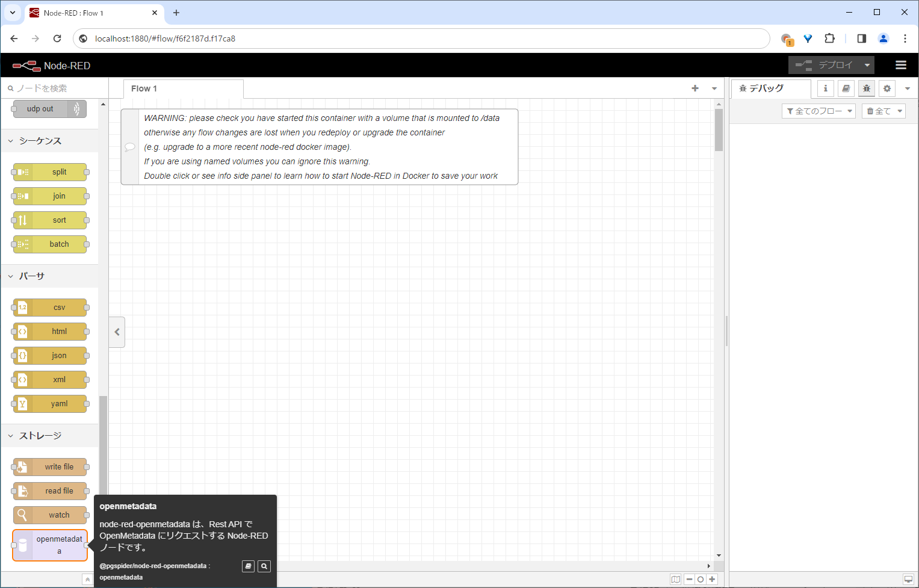The image size is (919, 588).
Task: Open Node-RED main hamburger menu
Action: (x=901, y=65)
